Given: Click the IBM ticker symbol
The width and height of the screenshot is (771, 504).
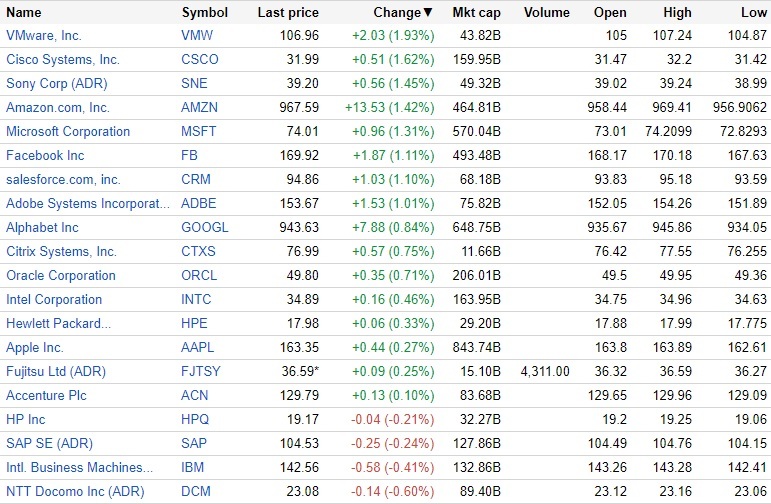Looking at the screenshot, I should tap(194, 468).
